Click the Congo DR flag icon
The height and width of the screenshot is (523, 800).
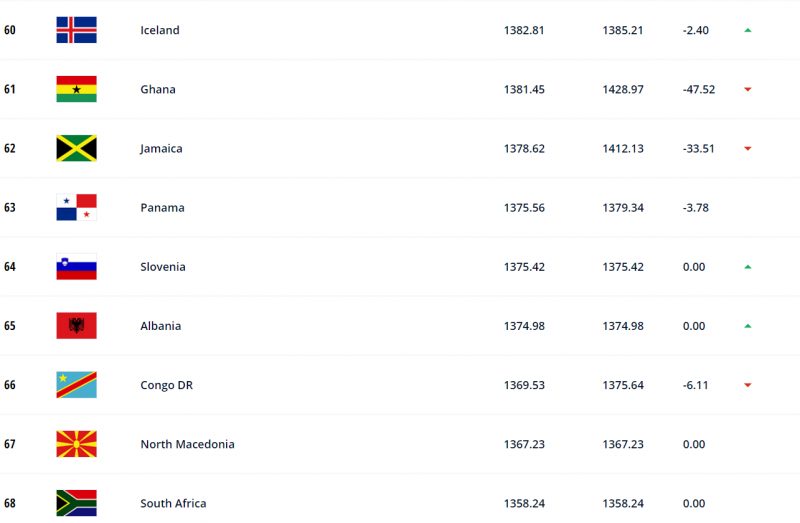coord(77,385)
